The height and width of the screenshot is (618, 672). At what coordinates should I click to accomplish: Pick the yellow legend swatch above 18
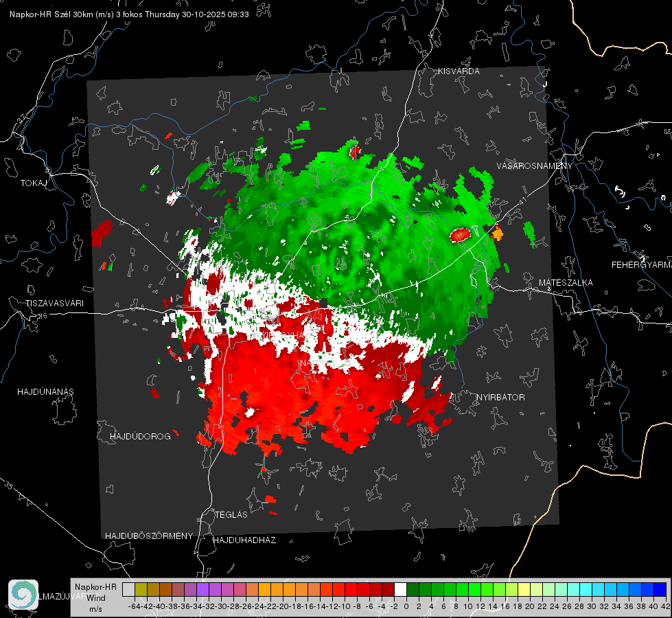524,589
